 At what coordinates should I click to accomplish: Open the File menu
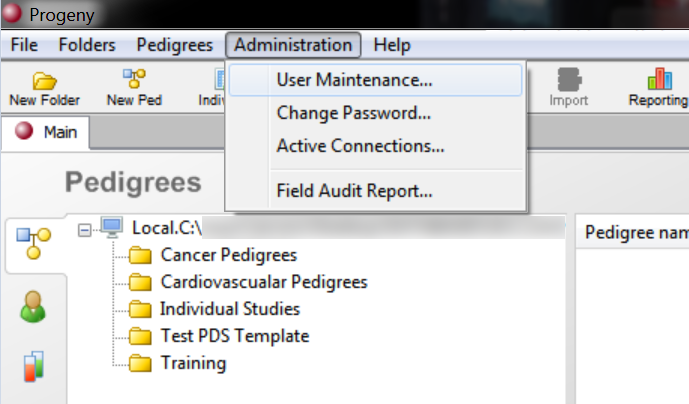pos(24,45)
